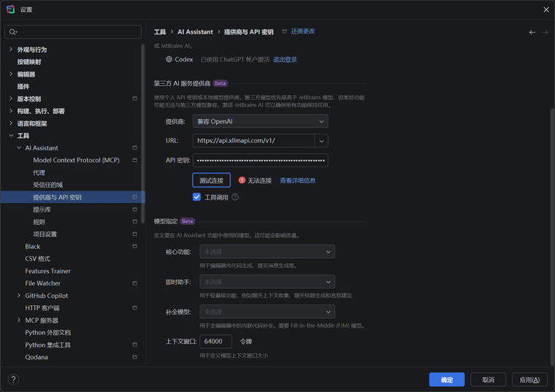
Task: Click project-level icon on 提示库 row
Action: tap(135, 210)
